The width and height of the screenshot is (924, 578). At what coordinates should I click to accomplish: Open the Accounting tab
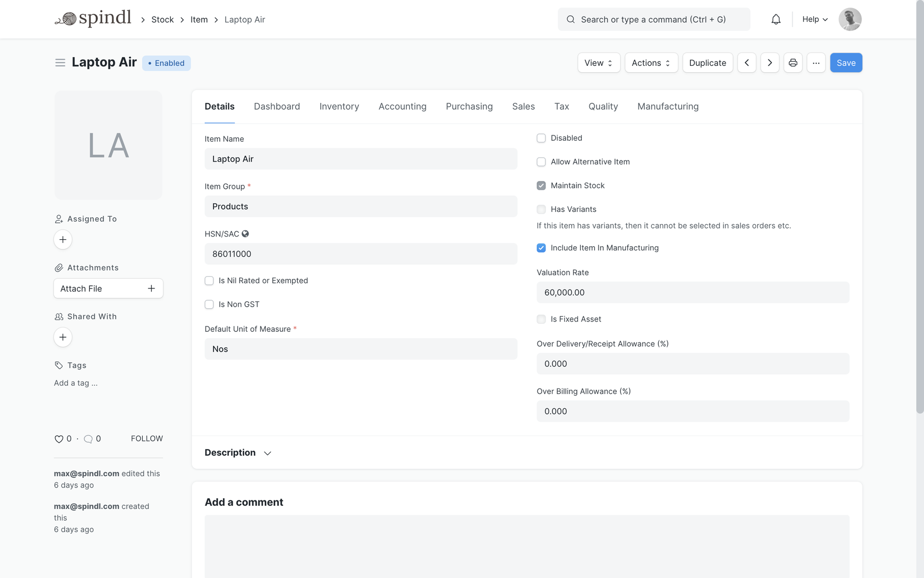[403, 107]
